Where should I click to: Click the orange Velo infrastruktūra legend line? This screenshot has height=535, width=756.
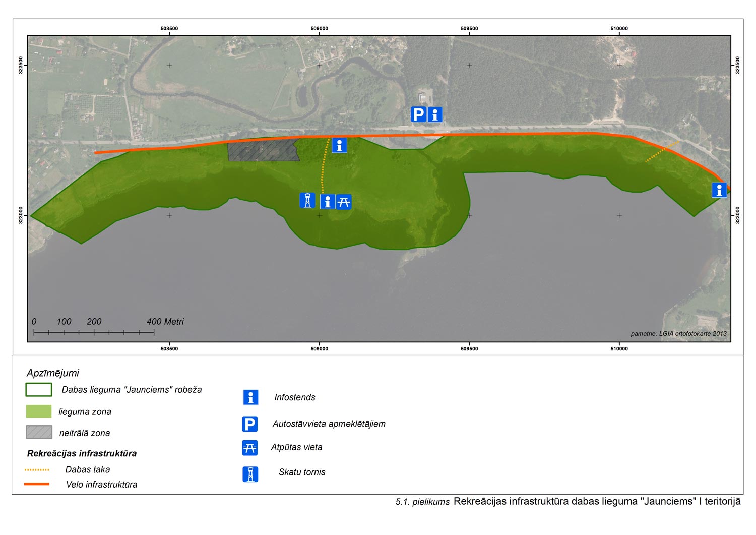(37, 484)
